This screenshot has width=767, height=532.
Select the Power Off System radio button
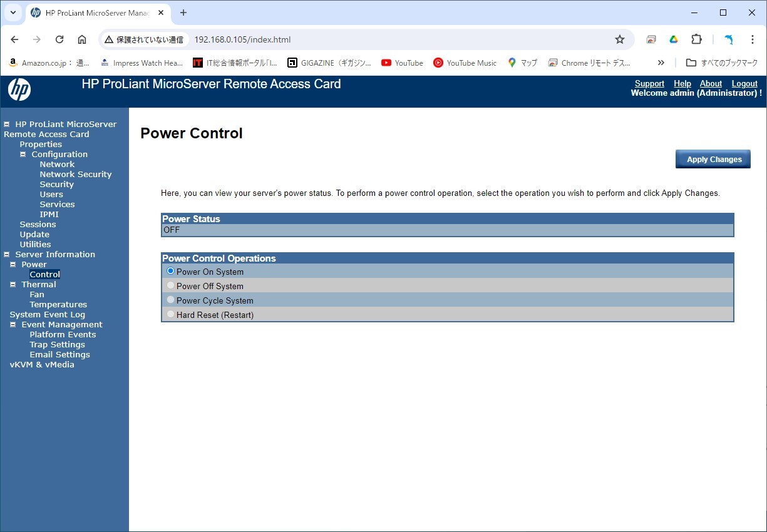[170, 285]
